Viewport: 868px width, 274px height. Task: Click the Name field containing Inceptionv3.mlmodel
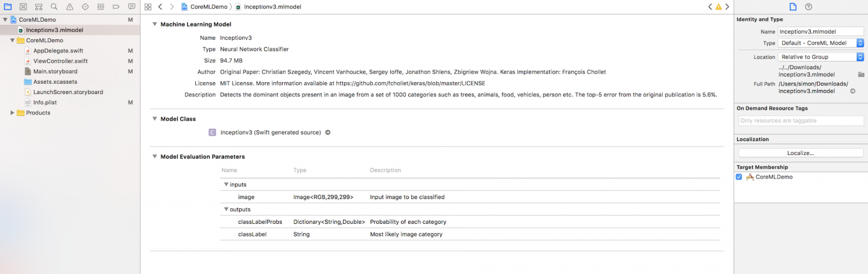click(820, 32)
